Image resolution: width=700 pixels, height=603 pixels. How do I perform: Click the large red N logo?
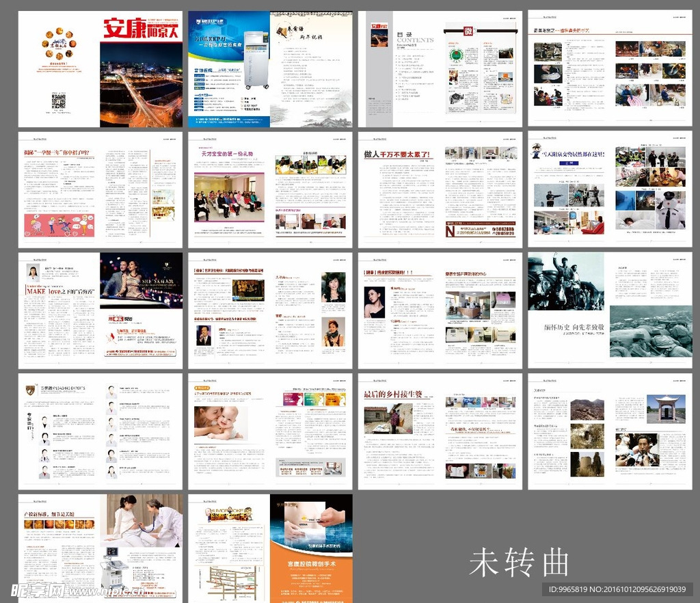tap(450, 231)
